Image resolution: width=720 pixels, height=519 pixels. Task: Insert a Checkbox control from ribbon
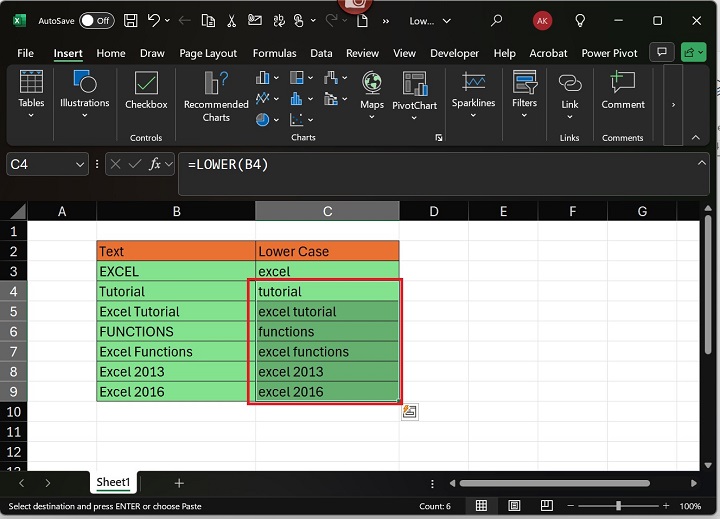(146, 91)
